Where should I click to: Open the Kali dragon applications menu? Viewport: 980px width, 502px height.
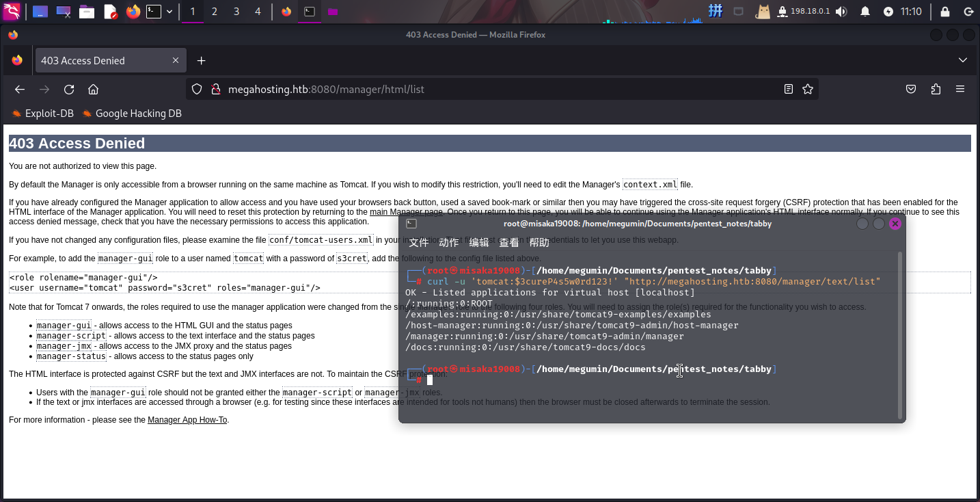click(x=12, y=12)
